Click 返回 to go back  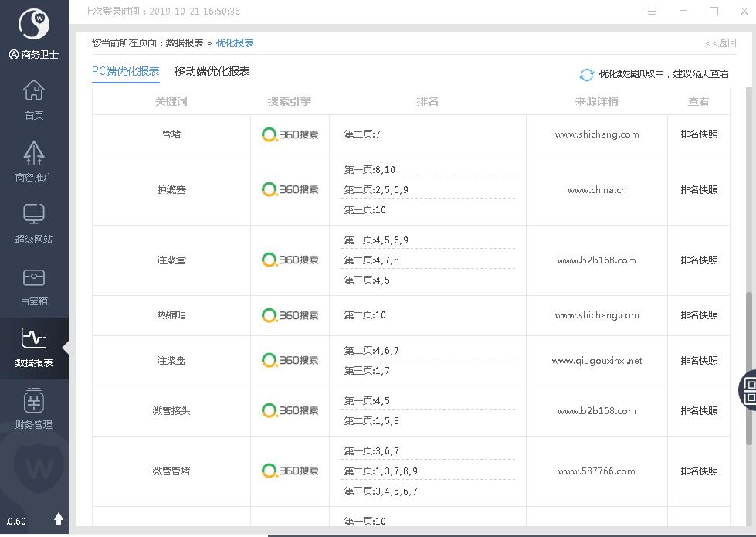coord(721,43)
